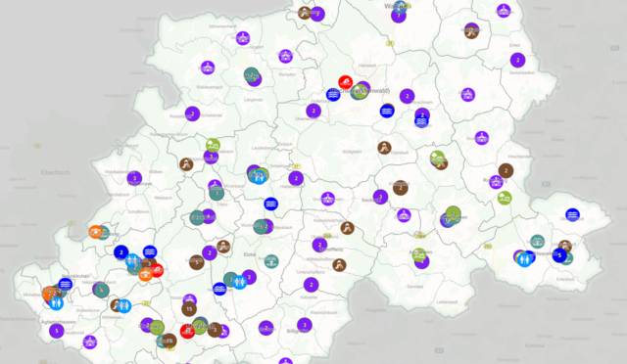
Task: Click blue water marker at Neunkirchen
Action: (x=66, y=284)
